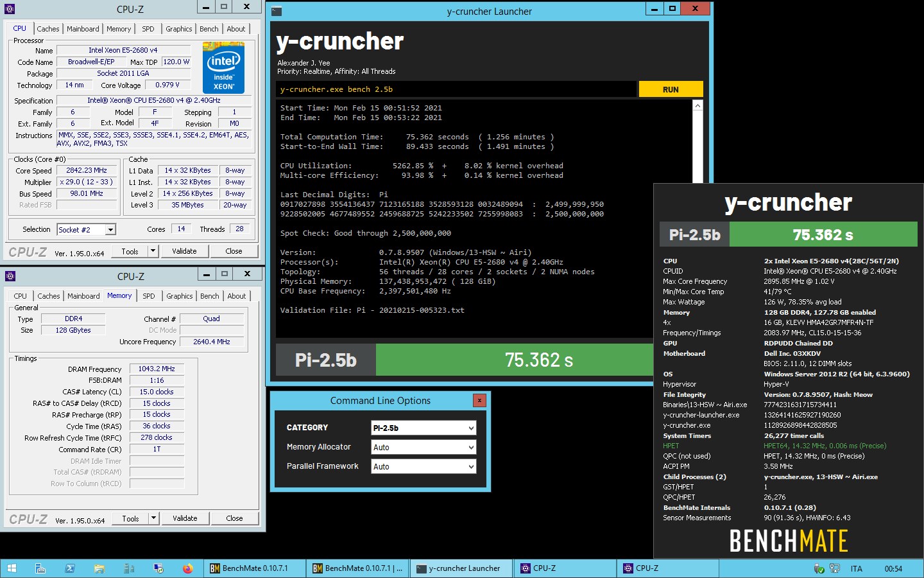The width and height of the screenshot is (924, 578).
Task: Click the Memory CPU-Z window title icon
Action: click(10, 276)
